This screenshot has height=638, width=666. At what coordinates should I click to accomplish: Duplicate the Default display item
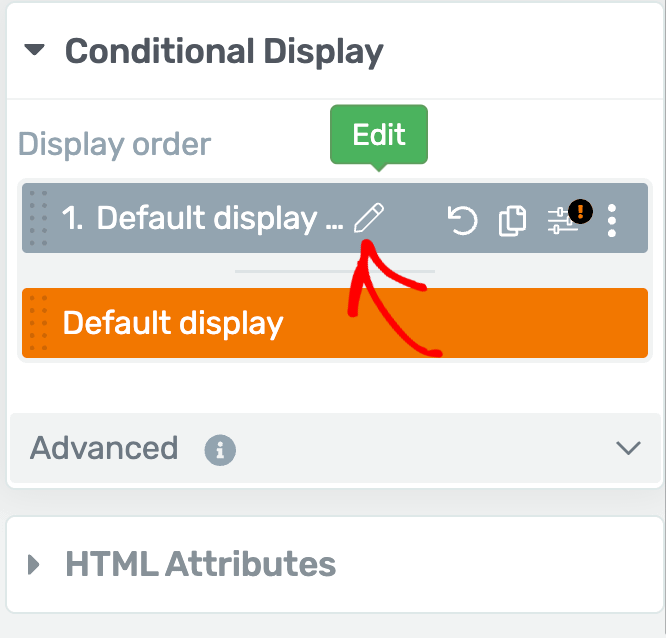pos(512,220)
